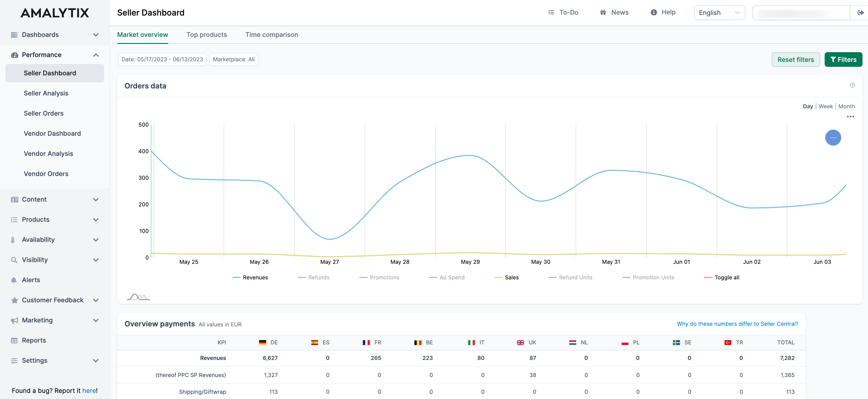Image resolution: width=868 pixels, height=399 pixels.
Task: Click the green Filters button
Action: (x=843, y=59)
